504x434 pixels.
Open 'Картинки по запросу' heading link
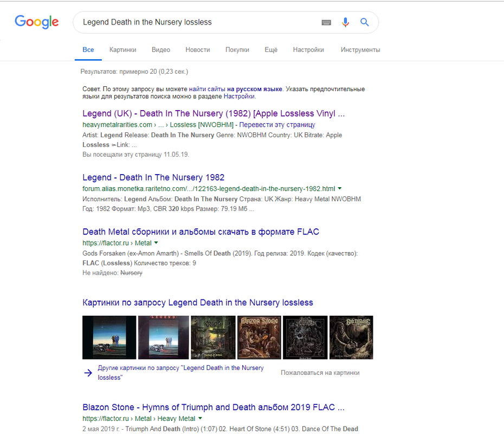198,303
